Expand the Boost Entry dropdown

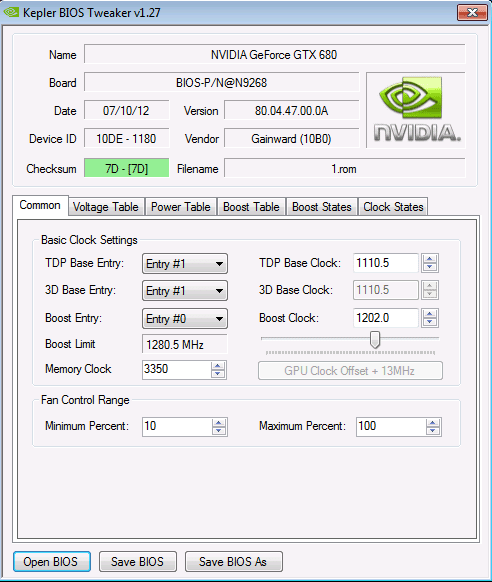pos(185,319)
